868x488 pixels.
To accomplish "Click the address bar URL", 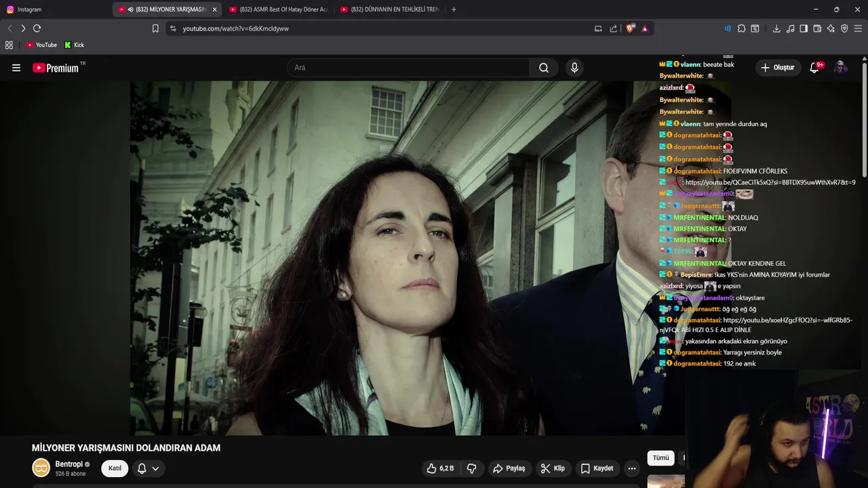I will pos(236,28).
